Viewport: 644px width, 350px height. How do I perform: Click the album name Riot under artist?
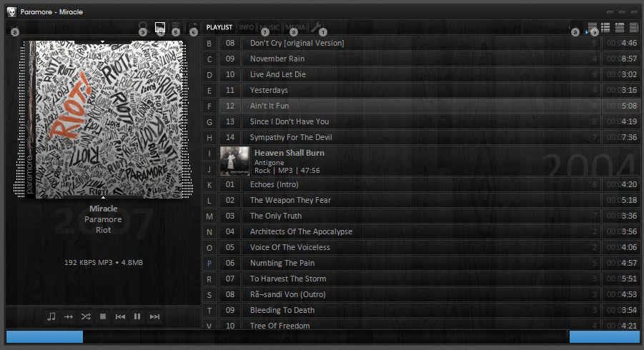click(104, 230)
